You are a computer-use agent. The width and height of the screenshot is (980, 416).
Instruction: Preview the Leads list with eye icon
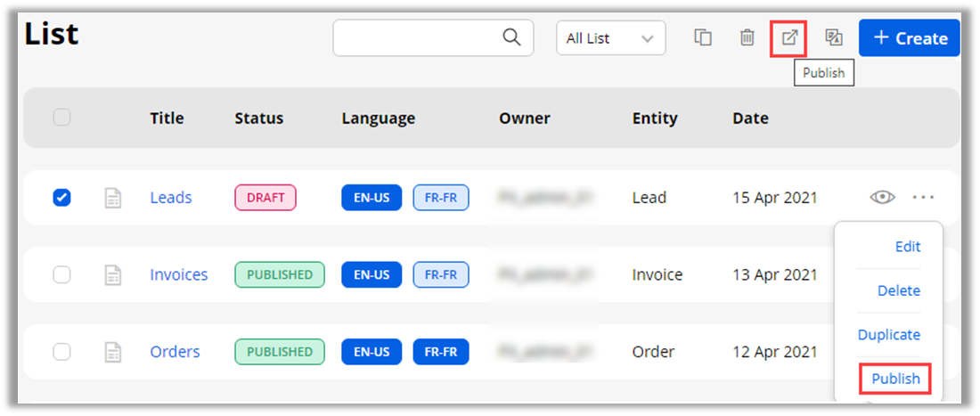(x=882, y=197)
